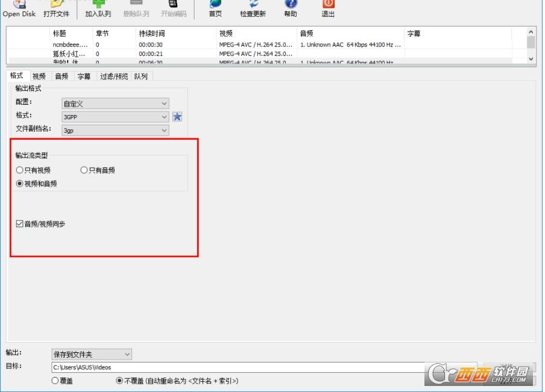This screenshot has height=392, width=545.
Task: Open the 首页 homepage globe icon
Action: (215, 4)
